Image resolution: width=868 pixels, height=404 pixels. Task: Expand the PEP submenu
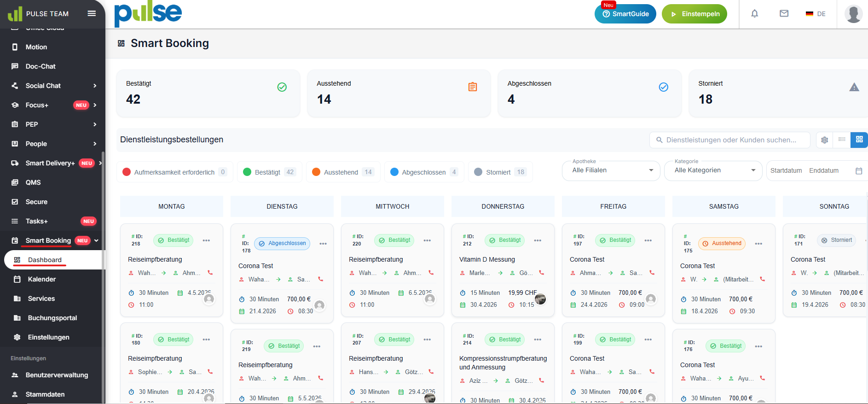95,124
